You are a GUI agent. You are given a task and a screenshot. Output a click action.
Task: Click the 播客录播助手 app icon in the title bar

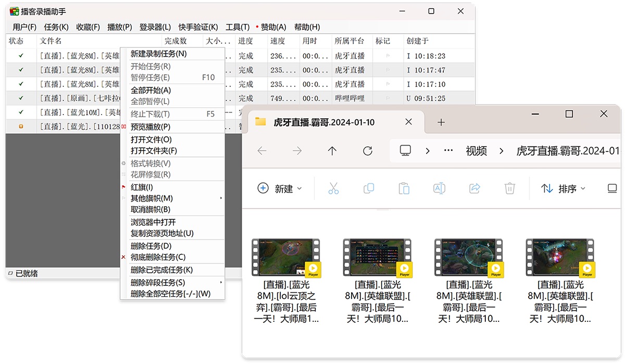[15, 11]
